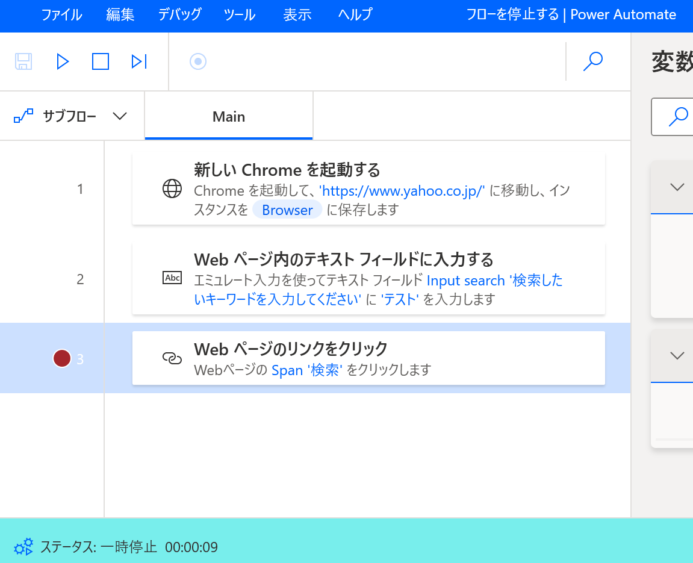Click the Browser variable chip
This screenshot has height=563, width=693.
point(287,210)
